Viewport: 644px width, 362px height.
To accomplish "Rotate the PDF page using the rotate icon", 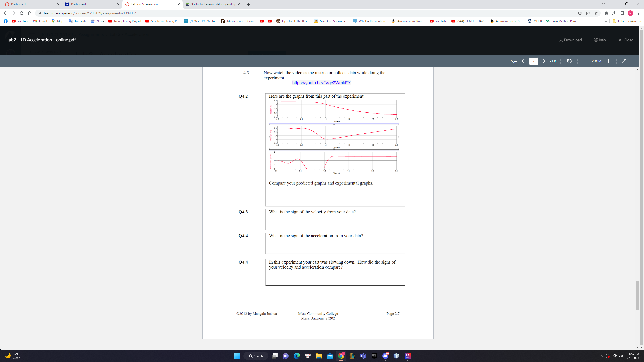I will click(569, 61).
